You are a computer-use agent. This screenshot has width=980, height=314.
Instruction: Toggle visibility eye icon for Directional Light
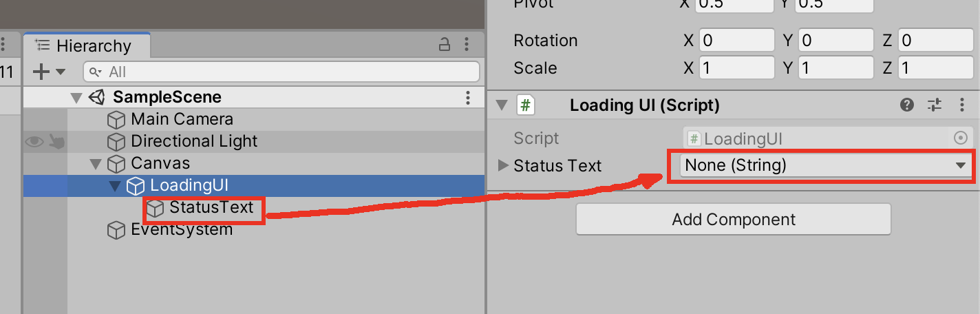(34, 142)
